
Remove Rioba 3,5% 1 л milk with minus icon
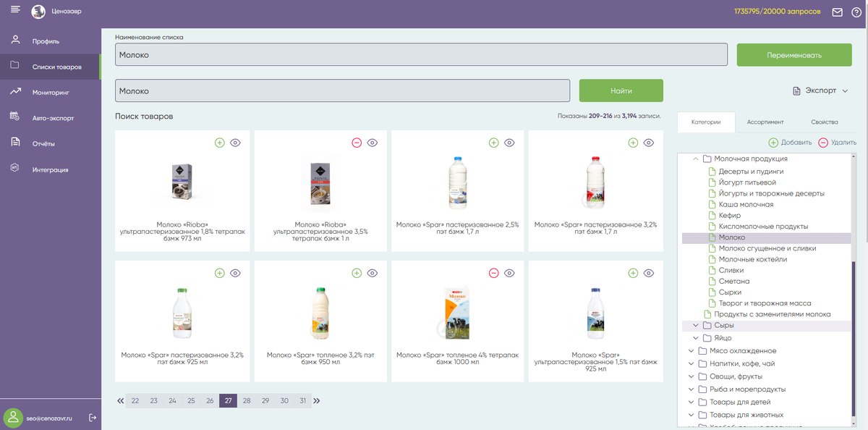[x=357, y=143]
